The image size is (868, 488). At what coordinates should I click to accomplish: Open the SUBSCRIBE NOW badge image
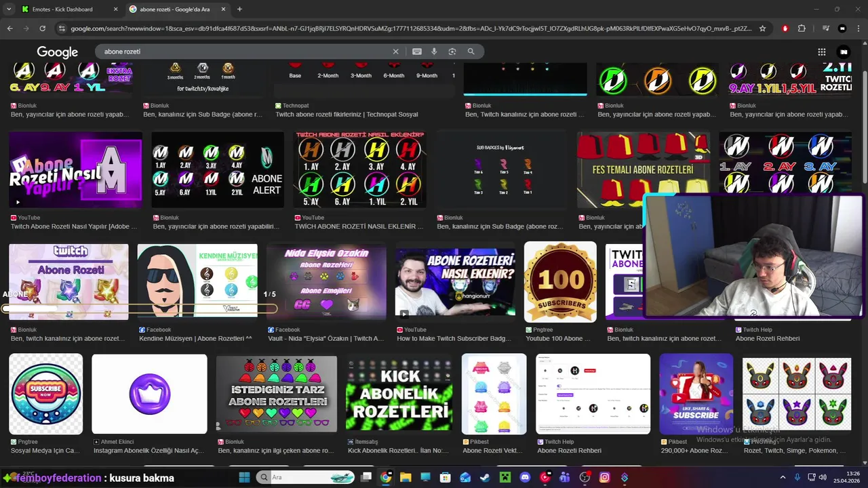[45, 393]
